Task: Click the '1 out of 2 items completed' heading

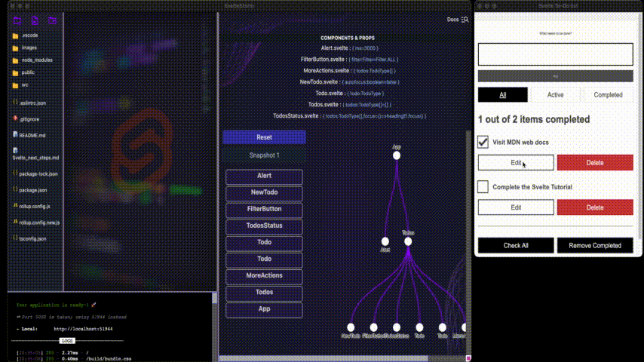Action: [534, 119]
